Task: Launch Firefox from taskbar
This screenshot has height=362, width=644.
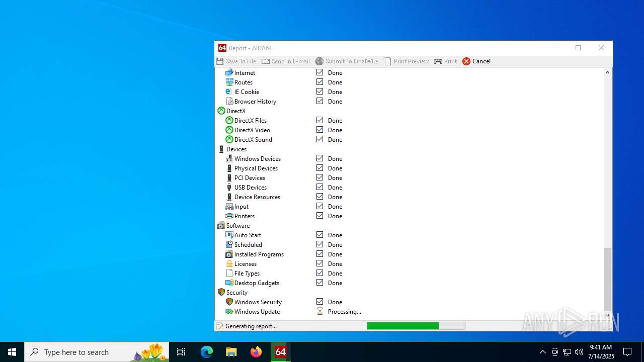Action: pos(256,352)
